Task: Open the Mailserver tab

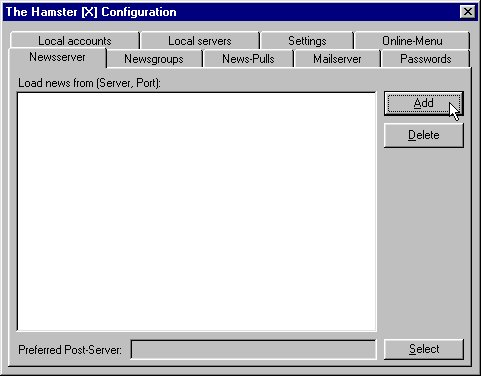Action: coord(337,59)
